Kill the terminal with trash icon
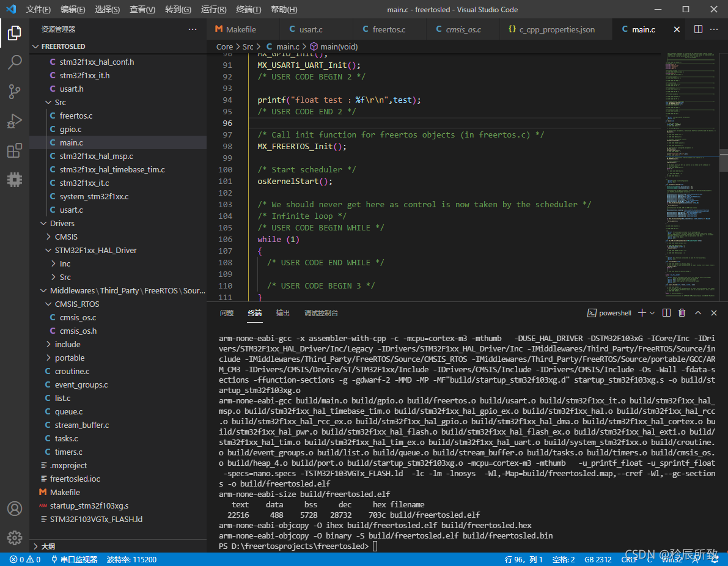Screen dimensions: 728x566 [x=682, y=313]
